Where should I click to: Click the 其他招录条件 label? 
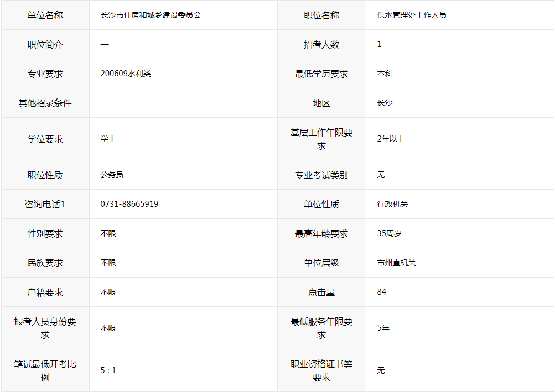tap(45, 103)
